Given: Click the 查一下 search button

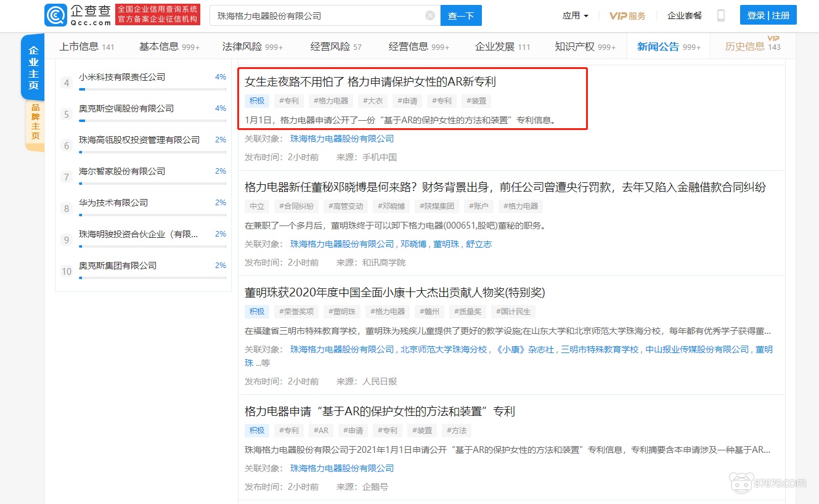Looking at the screenshot, I should 461,15.
